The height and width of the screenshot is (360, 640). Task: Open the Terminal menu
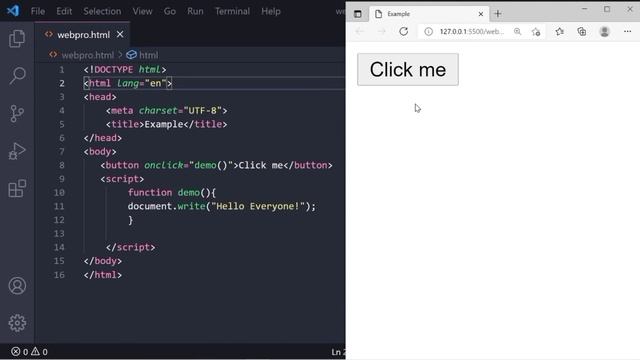[x=232, y=11]
